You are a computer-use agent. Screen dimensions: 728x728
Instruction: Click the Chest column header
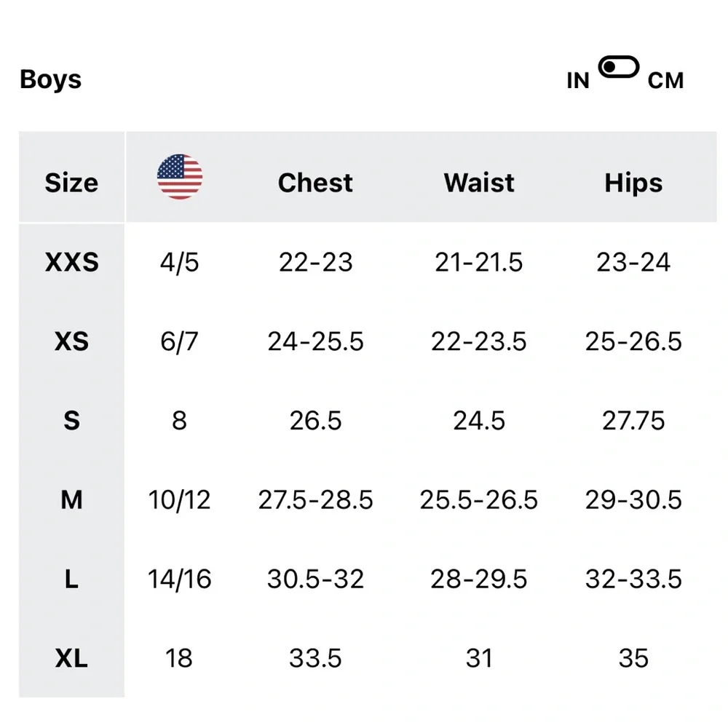[315, 183]
